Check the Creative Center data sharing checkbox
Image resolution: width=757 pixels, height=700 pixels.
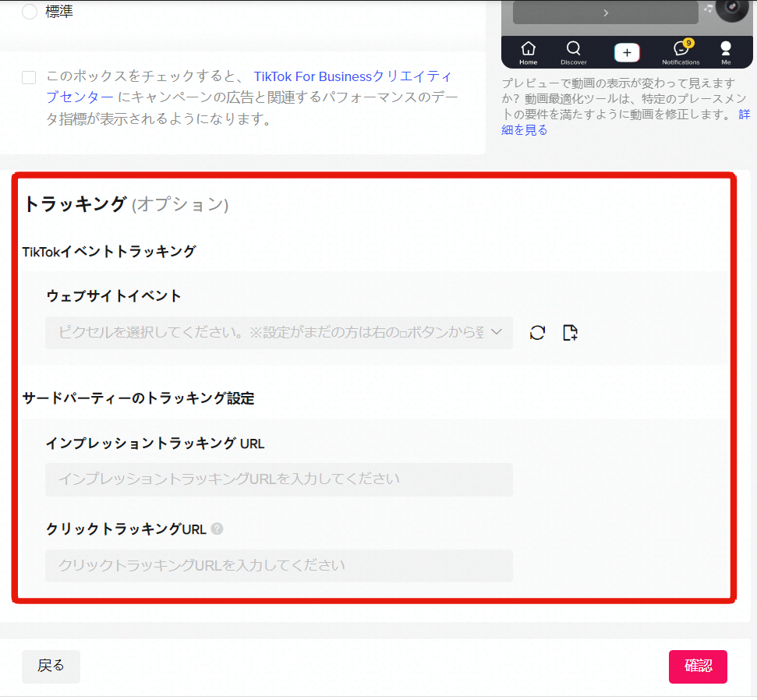pyautogui.click(x=29, y=77)
